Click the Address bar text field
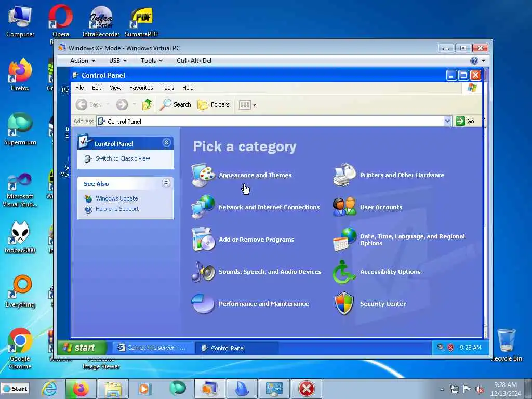Image resolution: width=532 pixels, height=399 pixels. click(270, 121)
